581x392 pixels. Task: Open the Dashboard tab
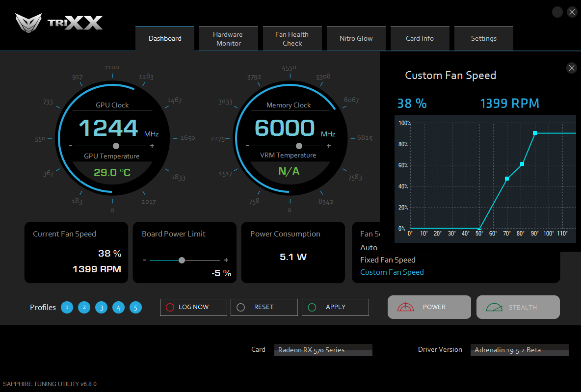coord(165,39)
